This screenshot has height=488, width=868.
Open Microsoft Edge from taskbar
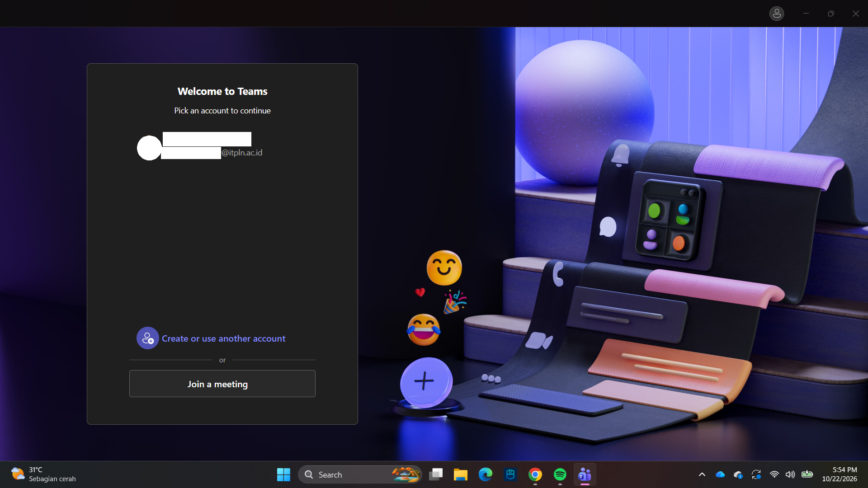[486, 474]
